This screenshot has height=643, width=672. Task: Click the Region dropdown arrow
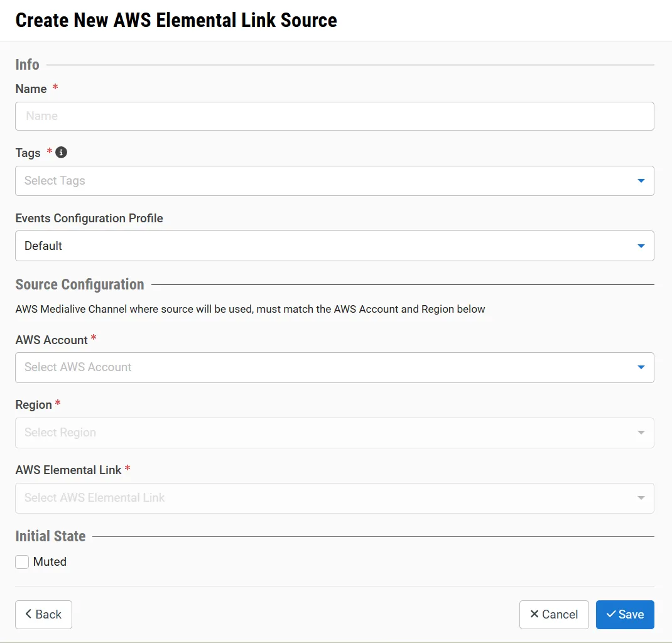(x=641, y=433)
